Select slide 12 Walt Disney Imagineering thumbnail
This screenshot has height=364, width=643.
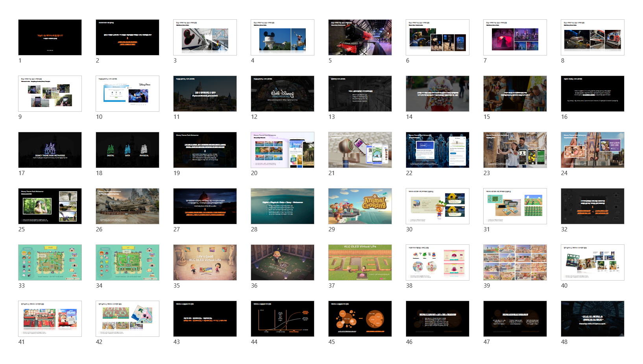[283, 94]
